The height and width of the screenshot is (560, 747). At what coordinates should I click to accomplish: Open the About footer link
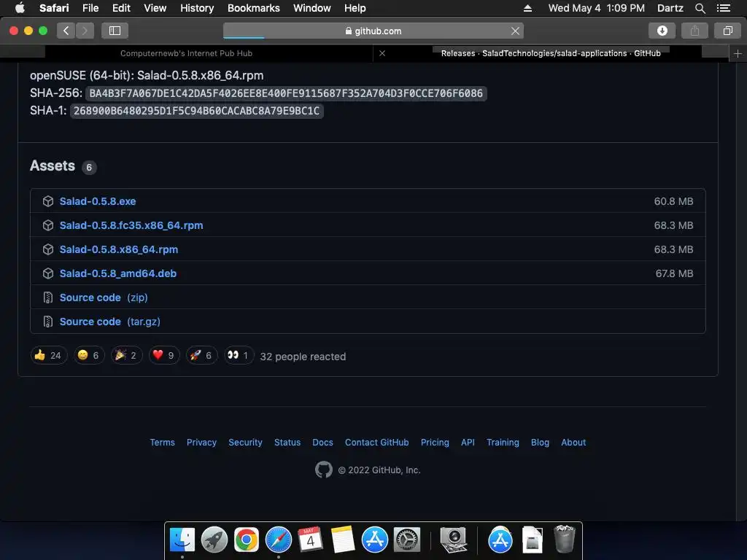(573, 443)
